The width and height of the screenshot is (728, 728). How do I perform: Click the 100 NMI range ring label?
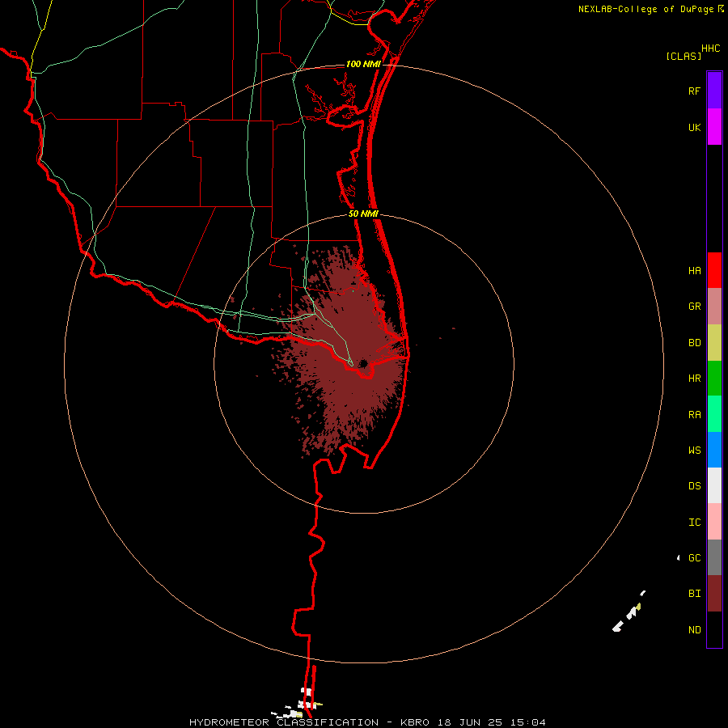[x=363, y=64]
